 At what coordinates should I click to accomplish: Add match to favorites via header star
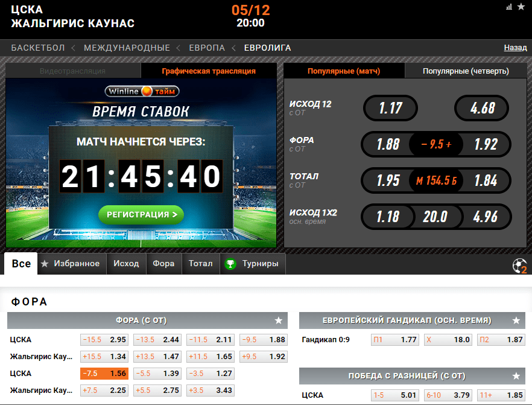point(521,7)
